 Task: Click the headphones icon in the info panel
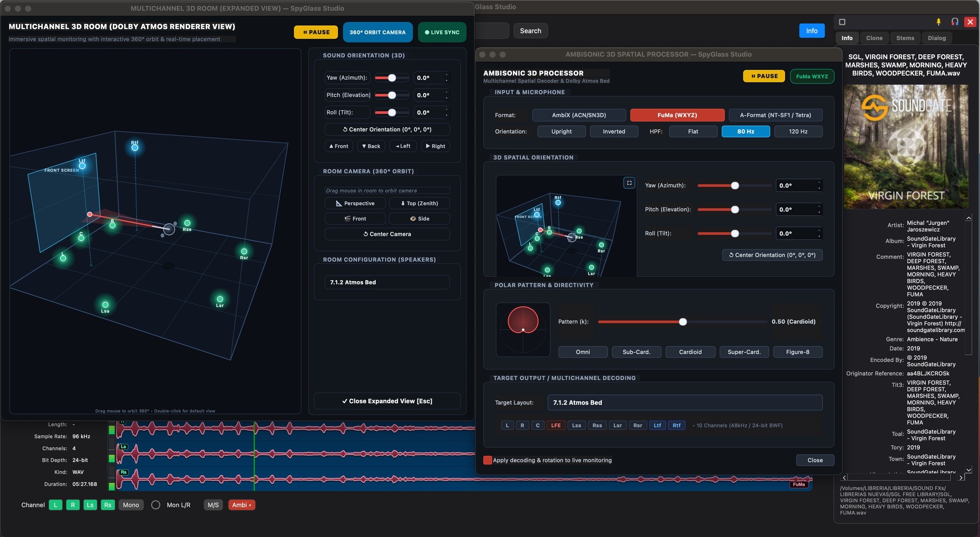(x=955, y=22)
